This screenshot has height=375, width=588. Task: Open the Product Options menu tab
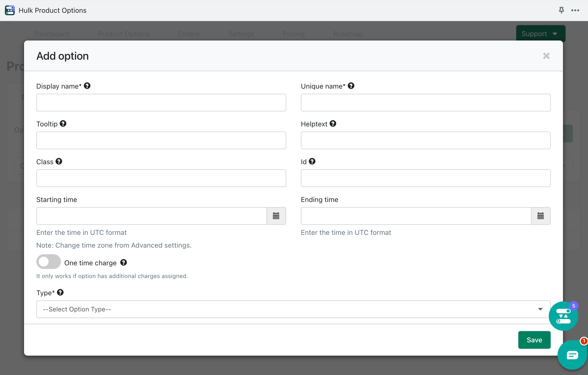point(123,34)
